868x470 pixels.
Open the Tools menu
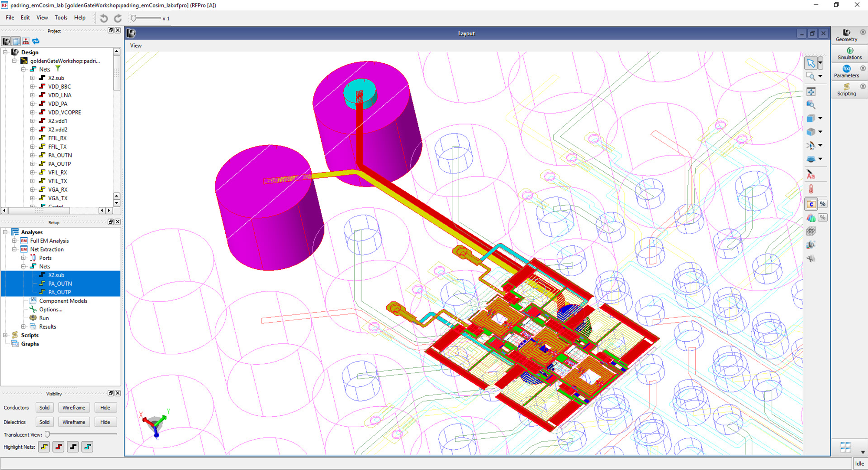tap(61, 18)
